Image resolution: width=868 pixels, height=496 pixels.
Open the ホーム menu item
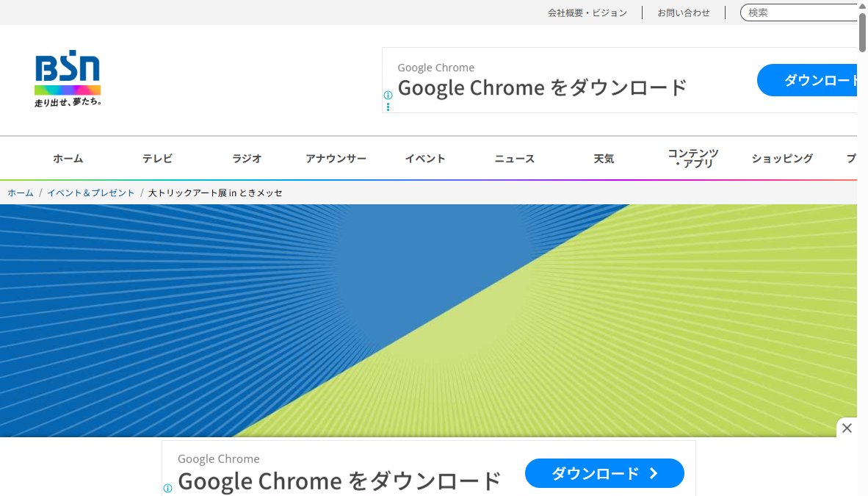coord(68,159)
